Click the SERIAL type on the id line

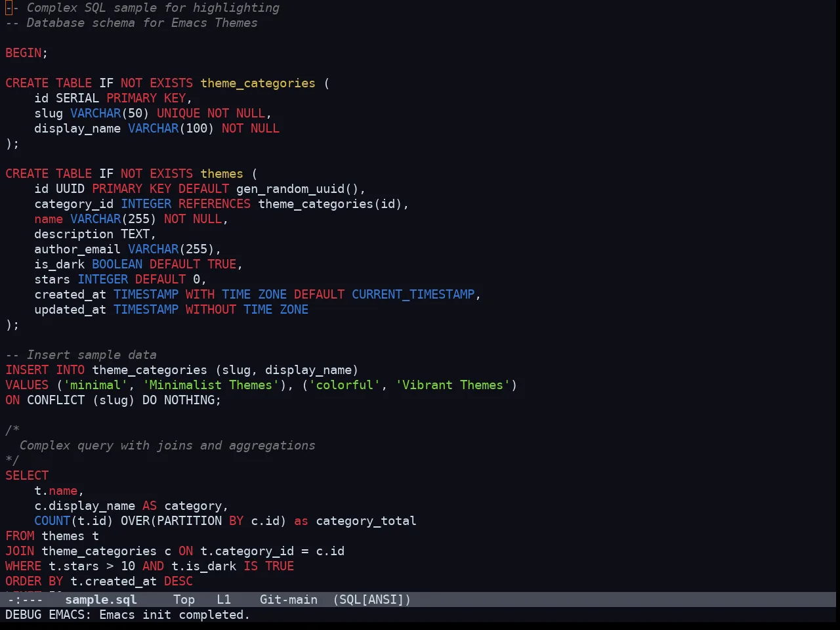[x=77, y=98]
